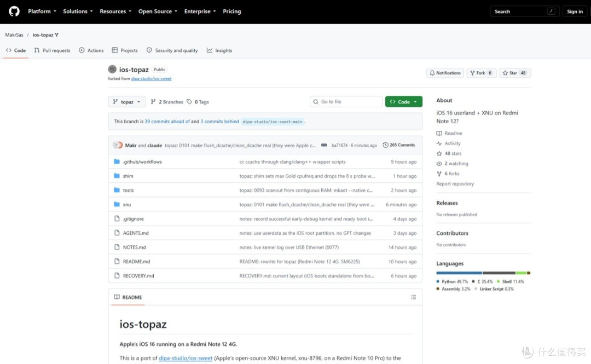This screenshot has height=364, width=591.
Task: Star the ios-topaz repository
Action: tap(515, 73)
